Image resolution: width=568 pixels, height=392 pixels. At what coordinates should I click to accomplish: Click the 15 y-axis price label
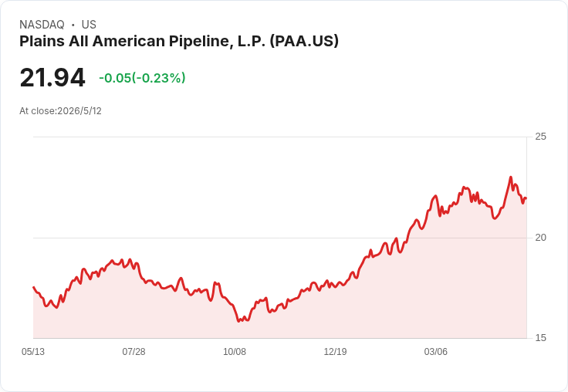pyautogui.click(x=540, y=338)
